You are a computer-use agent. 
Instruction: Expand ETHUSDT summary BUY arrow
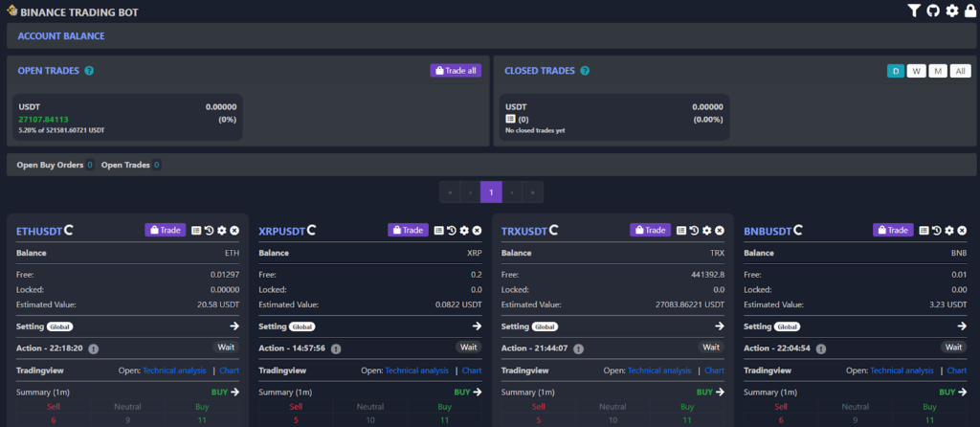(x=234, y=392)
